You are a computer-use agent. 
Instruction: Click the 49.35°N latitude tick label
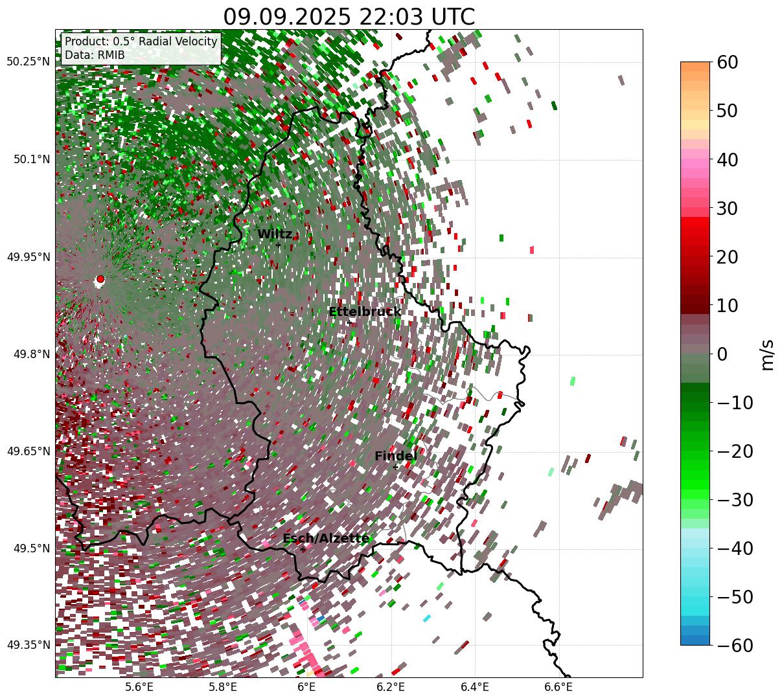point(29,645)
